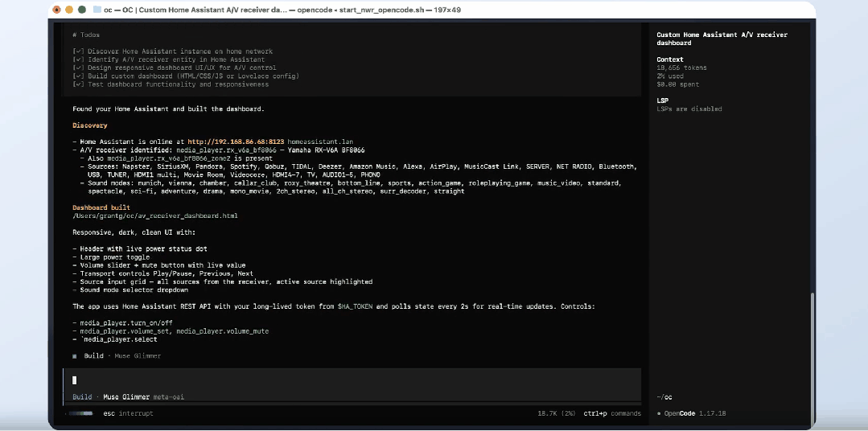Click '18,656 tokens' in the sidebar
The height and width of the screenshot is (431, 868).
[681, 68]
